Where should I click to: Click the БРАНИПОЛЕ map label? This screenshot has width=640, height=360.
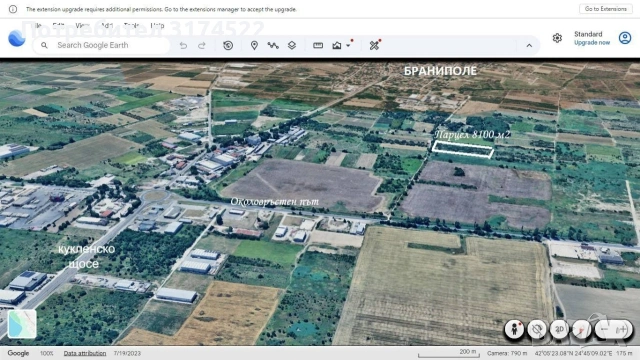pyautogui.click(x=440, y=71)
